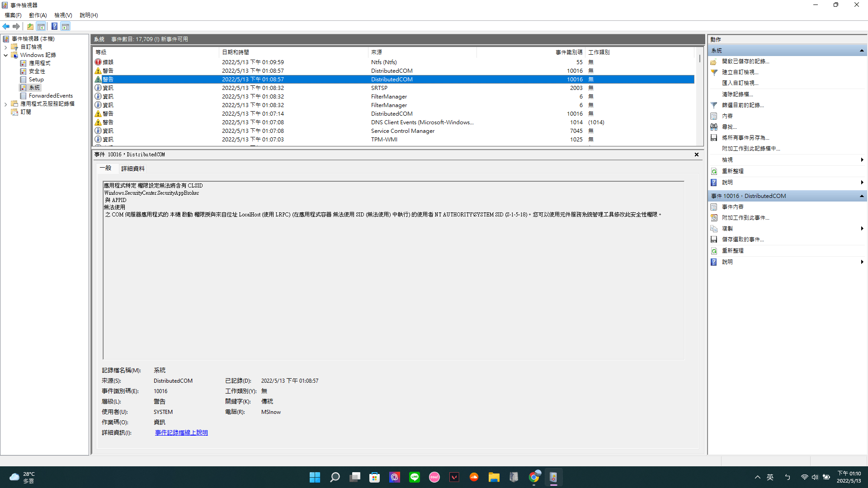This screenshot has width=868, height=488.
Task: Click the save selected events disk icon
Action: click(x=714, y=239)
